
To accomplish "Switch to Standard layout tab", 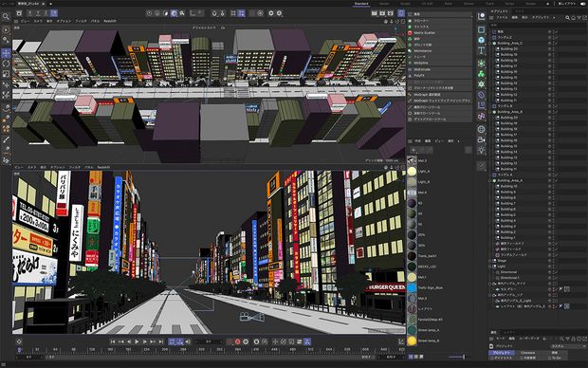I will [x=361, y=4].
